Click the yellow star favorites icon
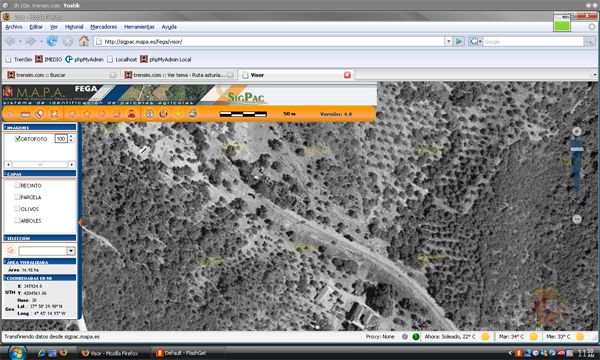This screenshot has height=360, width=600. [x=178, y=114]
